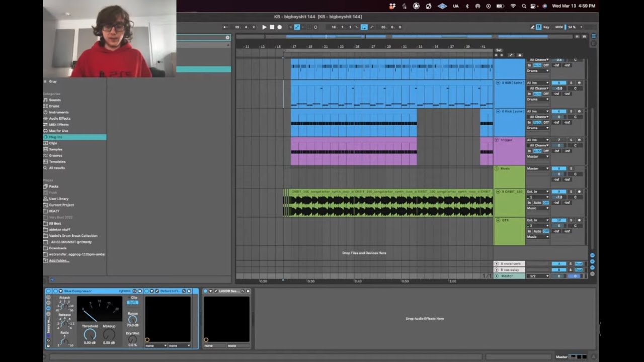Solo the 808 track

click(x=571, y=83)
